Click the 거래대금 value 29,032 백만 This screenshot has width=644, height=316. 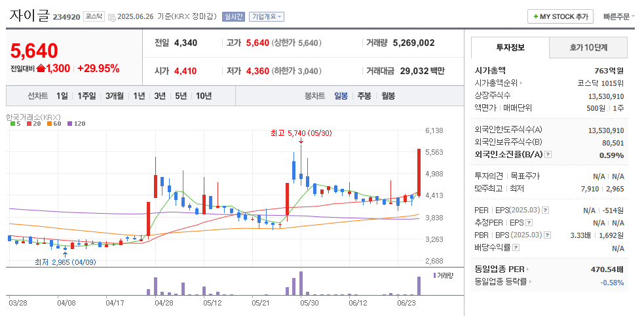[x=423, y=71]
